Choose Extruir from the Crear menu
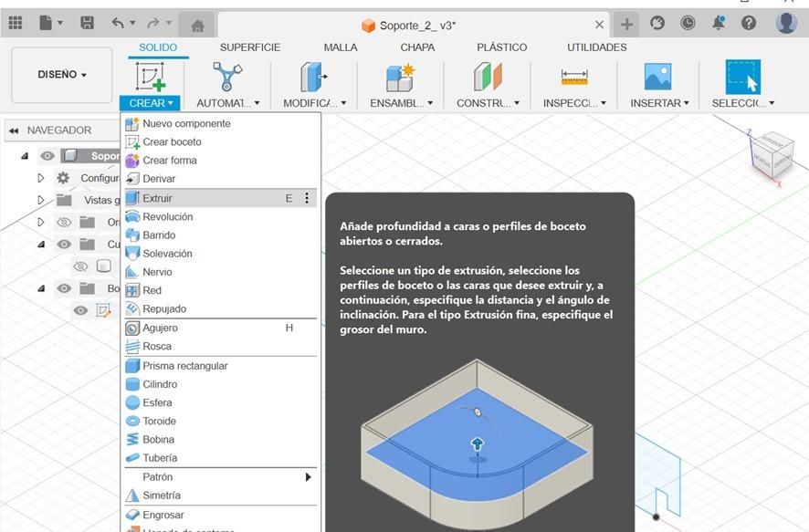The image size is (809, 532). pos(220,198)
